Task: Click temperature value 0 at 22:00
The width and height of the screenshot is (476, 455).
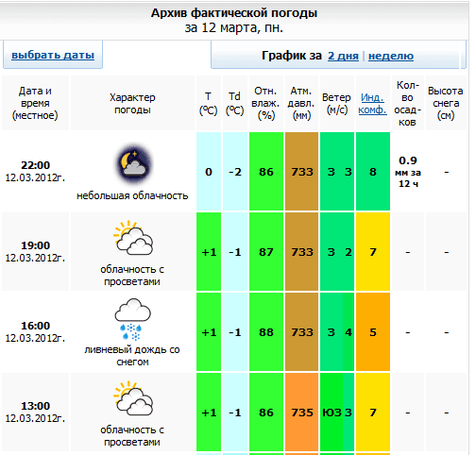Action: point(209,172)
